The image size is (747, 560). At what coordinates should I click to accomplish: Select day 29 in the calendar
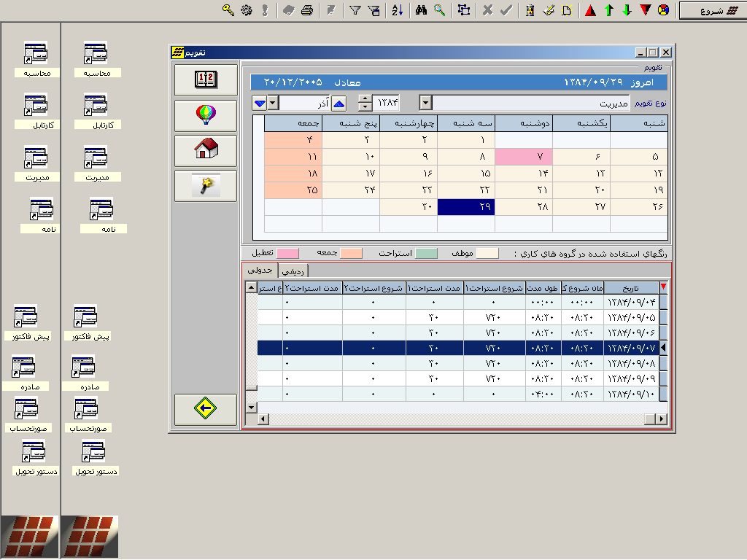(465, 207)
